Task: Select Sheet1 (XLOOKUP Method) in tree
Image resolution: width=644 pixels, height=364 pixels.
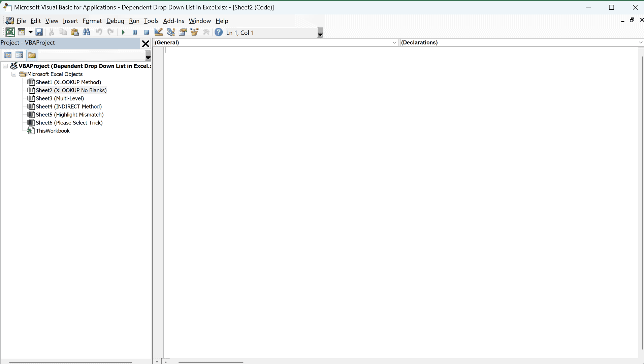Action: pos(68,82)
